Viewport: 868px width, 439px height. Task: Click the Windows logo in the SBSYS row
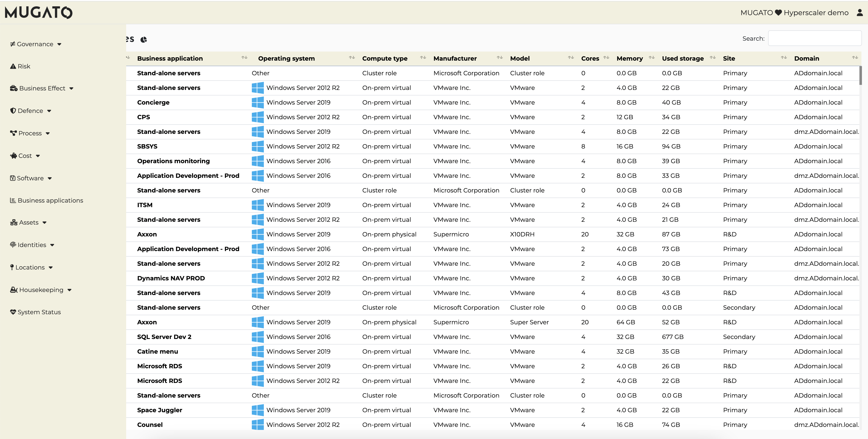click(258, 147)
